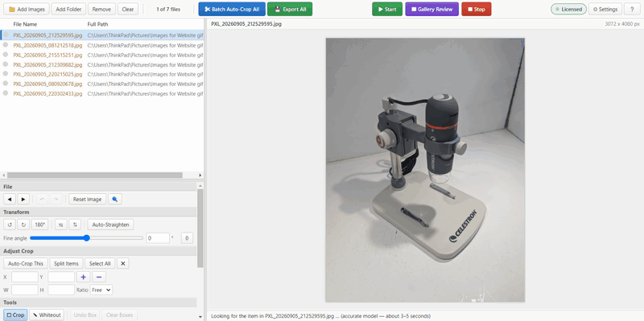Select file PXL_20260905_220215025.jpg
The image size is (644, 321).
[47, 74]
